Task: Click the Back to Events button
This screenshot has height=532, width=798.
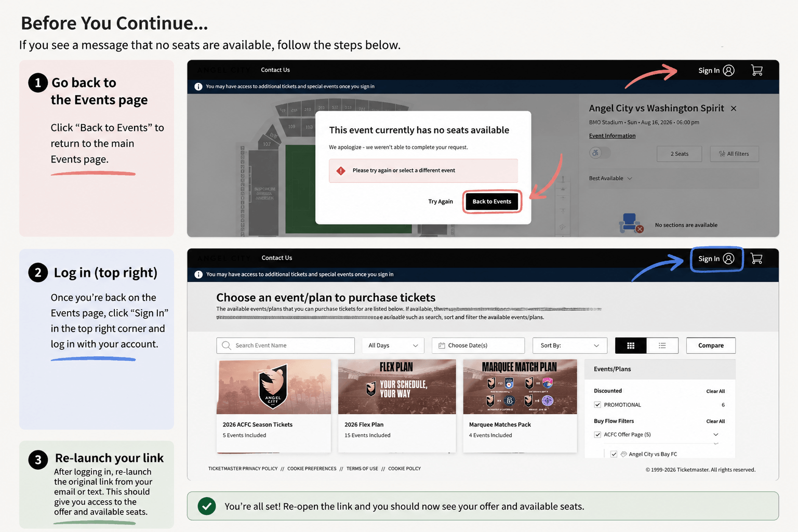Action: pyautogui.click(x=492, y=202)
